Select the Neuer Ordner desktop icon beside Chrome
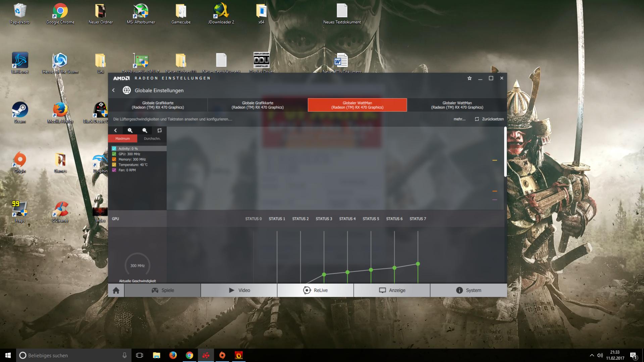Viewport: 644px width, 362px height. click(x=100, y=14)
